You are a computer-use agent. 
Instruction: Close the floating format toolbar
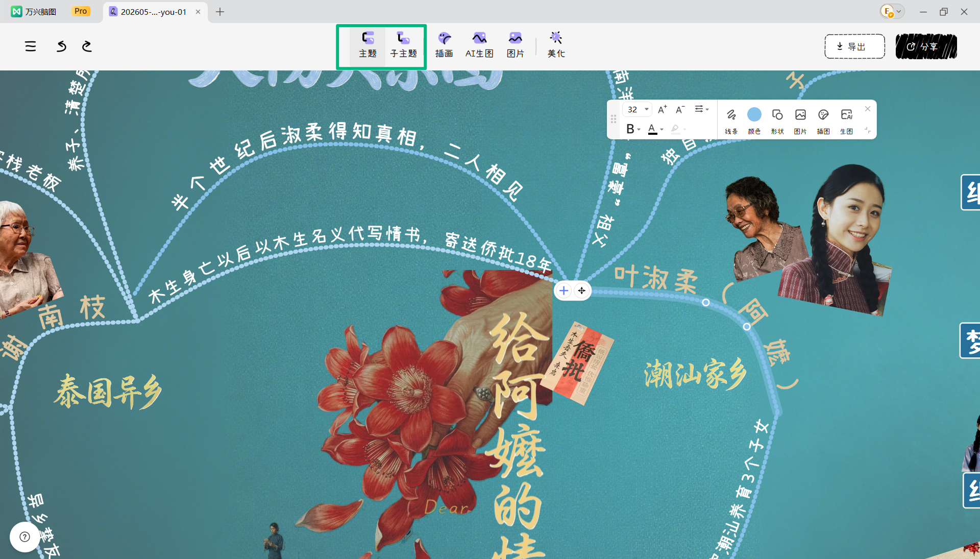pyautogui.click(x=868, y=109)
